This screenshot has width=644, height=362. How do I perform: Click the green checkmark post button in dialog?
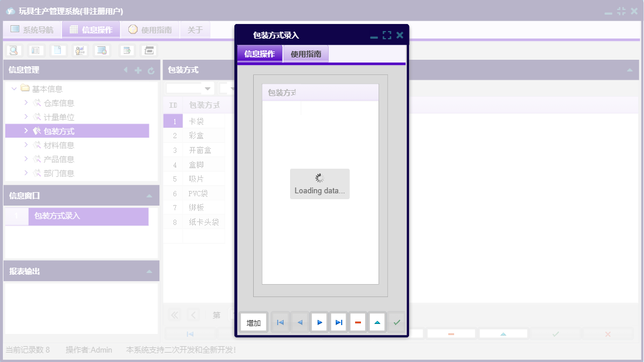tap(396, 322)
